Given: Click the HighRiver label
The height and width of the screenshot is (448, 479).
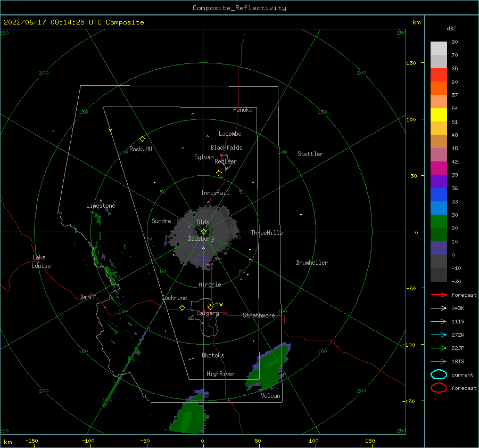Looking at the screenshot, I should pos(221,374).
